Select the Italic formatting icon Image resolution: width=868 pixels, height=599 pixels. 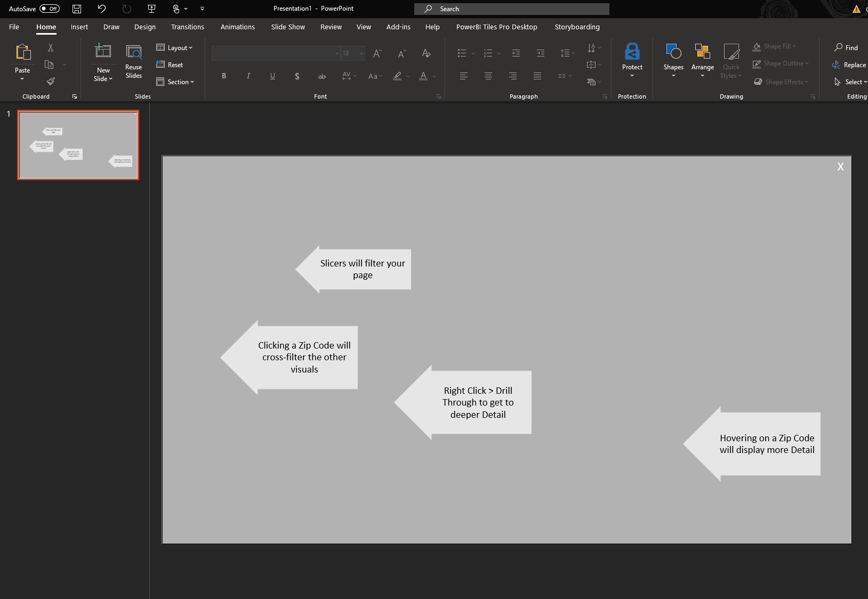click(x=247, y=76)
